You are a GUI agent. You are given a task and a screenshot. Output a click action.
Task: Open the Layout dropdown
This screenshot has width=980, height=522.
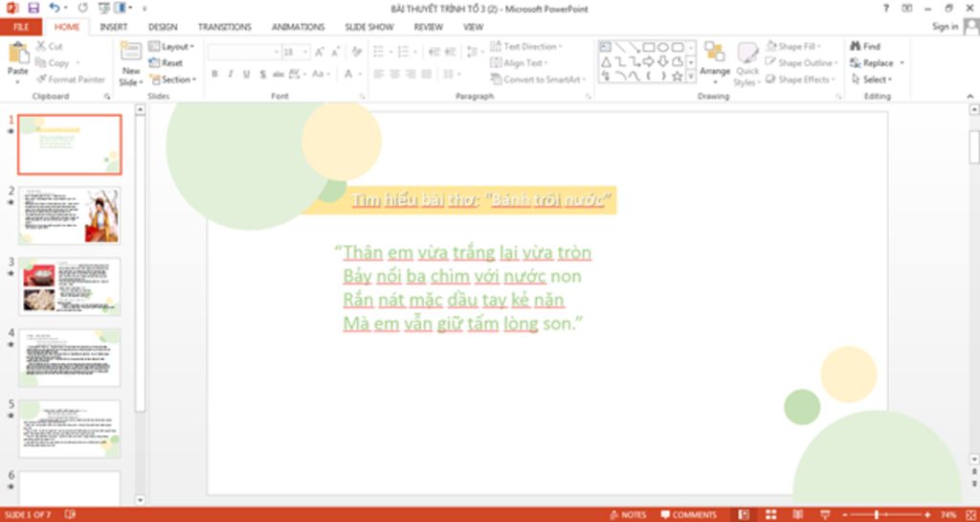tap(171, 47)
